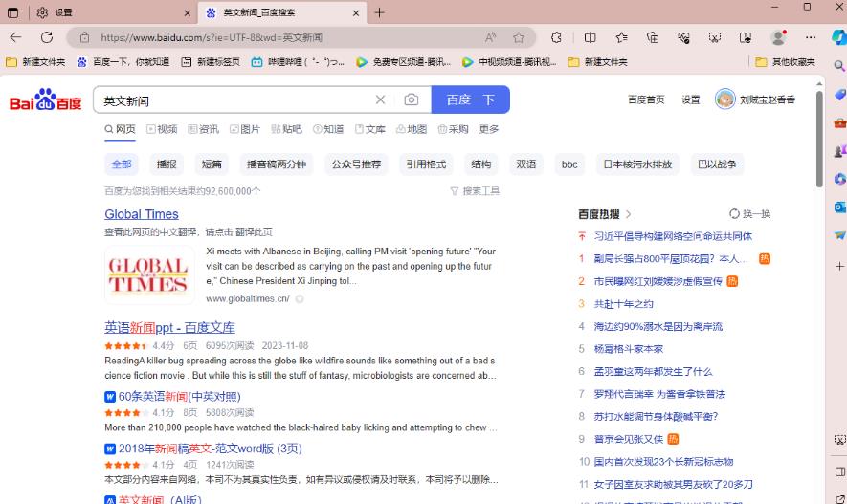Viewport: 847px width, 504px height.
Task: Click the 翻译此页 translate link
Action: click(254, 232)
